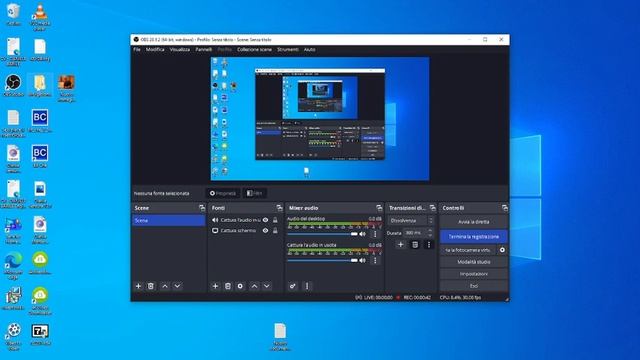Screen dimensions: 640x360
Task: Click the Proprietà button above the panels
Action: click(x=223, y=193)
